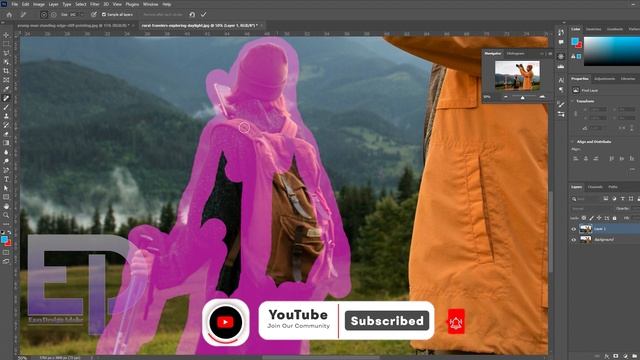Click the foreground color swatch in the toolbar
Image resolution: width=640 pixels, height=360 pixels.
coord(4,240)
